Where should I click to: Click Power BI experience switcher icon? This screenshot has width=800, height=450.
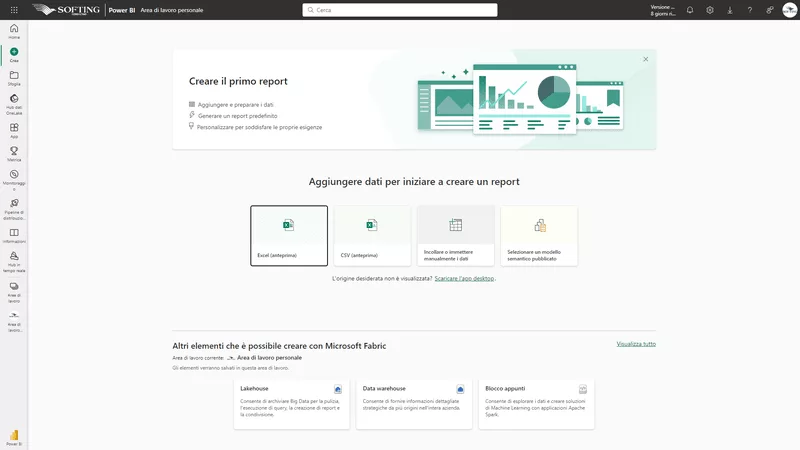pyautogui.click(x=14, y=438)
